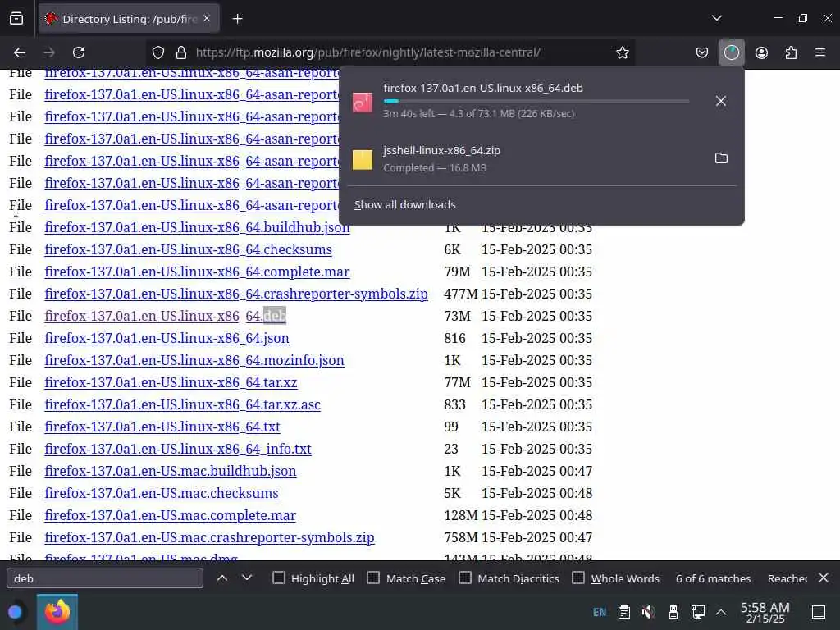
Task: Close the find bar
Action: (x=824, y=577)
